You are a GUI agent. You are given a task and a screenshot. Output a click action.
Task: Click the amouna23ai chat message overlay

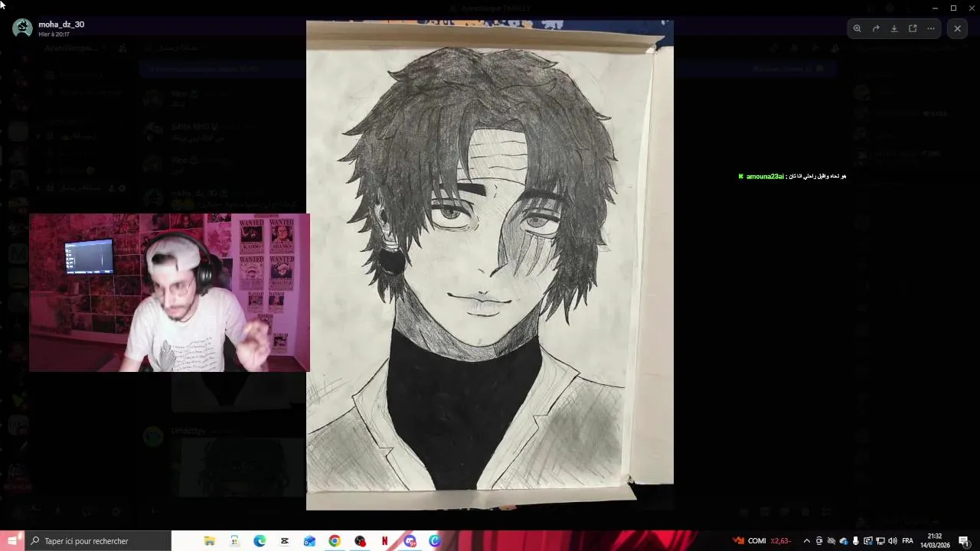point(792,176)
